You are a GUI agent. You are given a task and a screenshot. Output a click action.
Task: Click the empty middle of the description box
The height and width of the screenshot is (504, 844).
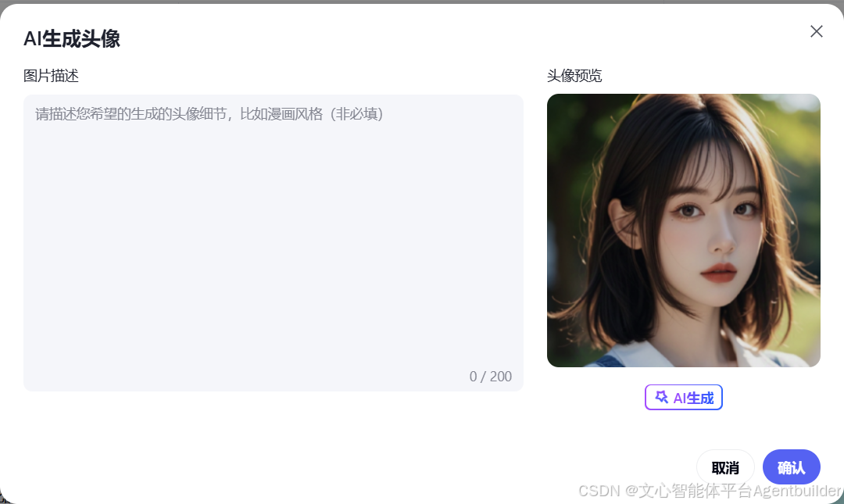pyautogui.click(x=274, y=243)
